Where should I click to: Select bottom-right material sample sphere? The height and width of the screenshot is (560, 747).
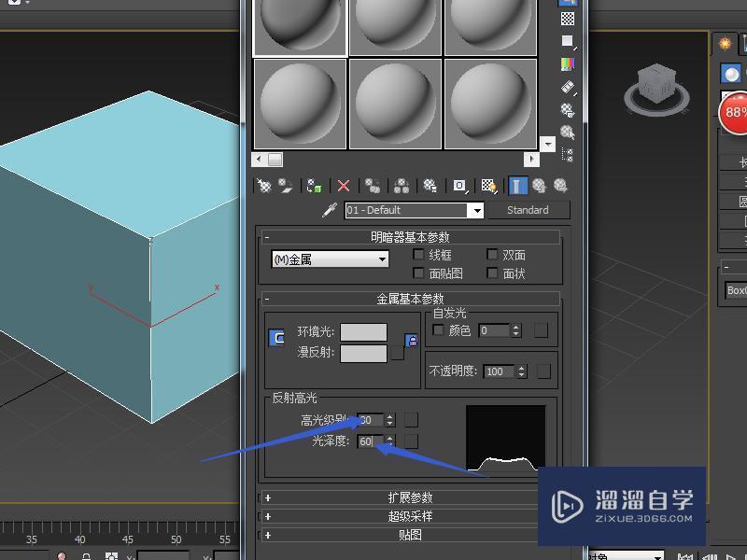[x=491, y=104]
